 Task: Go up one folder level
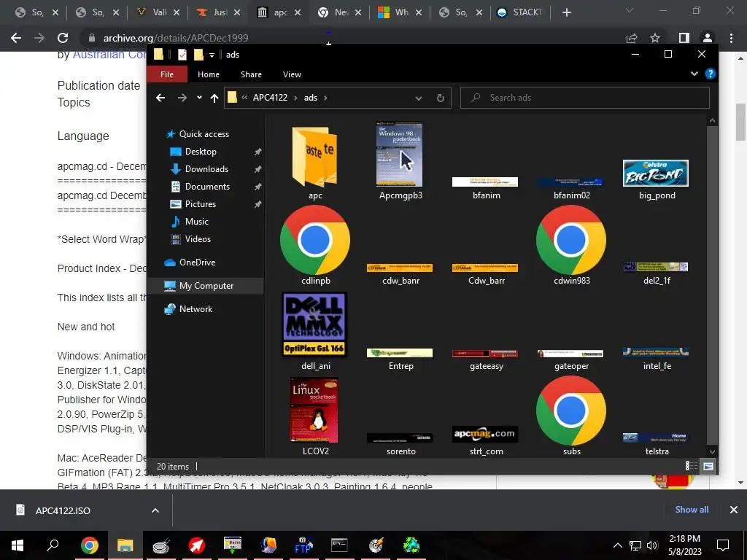(x=214, y=98)
